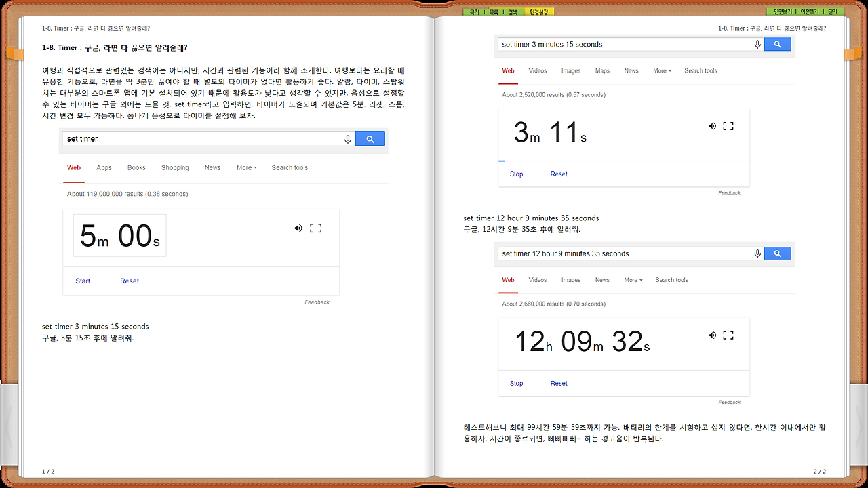Screen dimensions: 868x488
Task: Select the News tab beside Shopping
Action: pos(213,168)
